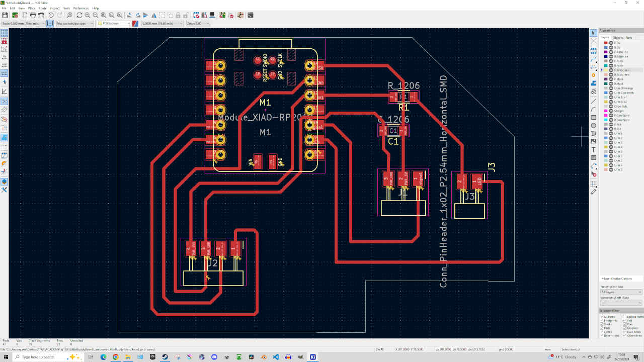Image resolution: width=644 pixels, height=362 pixels.
Task: Open Board Setup icon
Action: pyautogui.click(x=15, y=16)
